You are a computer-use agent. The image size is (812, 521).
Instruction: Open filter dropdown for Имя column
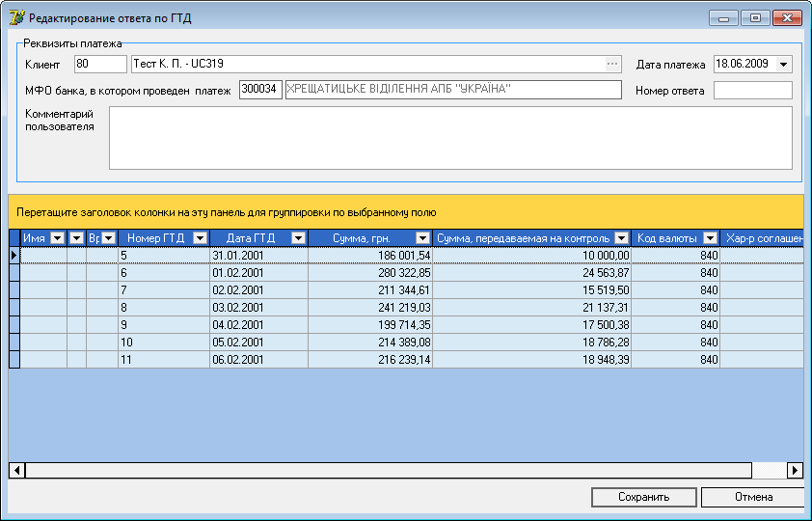point(57,238)
